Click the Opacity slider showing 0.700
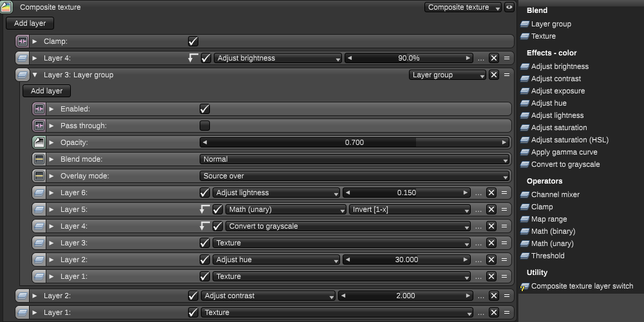The width and height of the screenshot is (644, 322). click(x=354, y=142)
